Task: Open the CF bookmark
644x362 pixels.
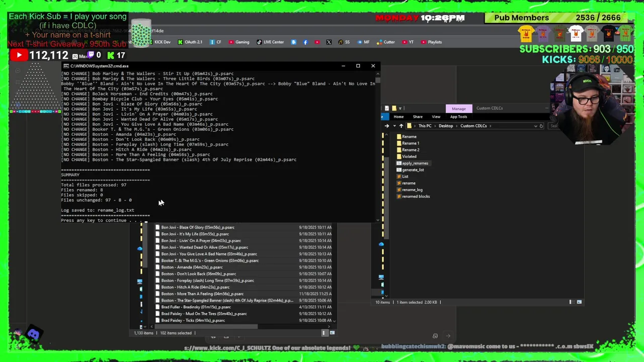Action: click(215, 42)
